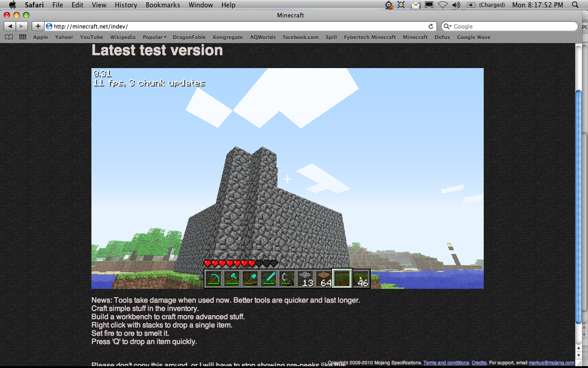Screen dimensions: 588x368
Task: Click the URL address field
Action: (240, 26)
